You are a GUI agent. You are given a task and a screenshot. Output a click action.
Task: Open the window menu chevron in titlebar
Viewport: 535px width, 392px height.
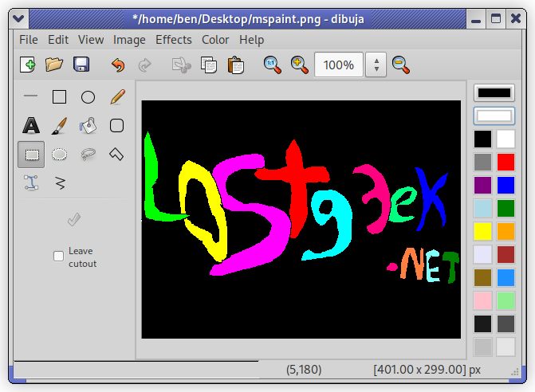pos(18,19)
